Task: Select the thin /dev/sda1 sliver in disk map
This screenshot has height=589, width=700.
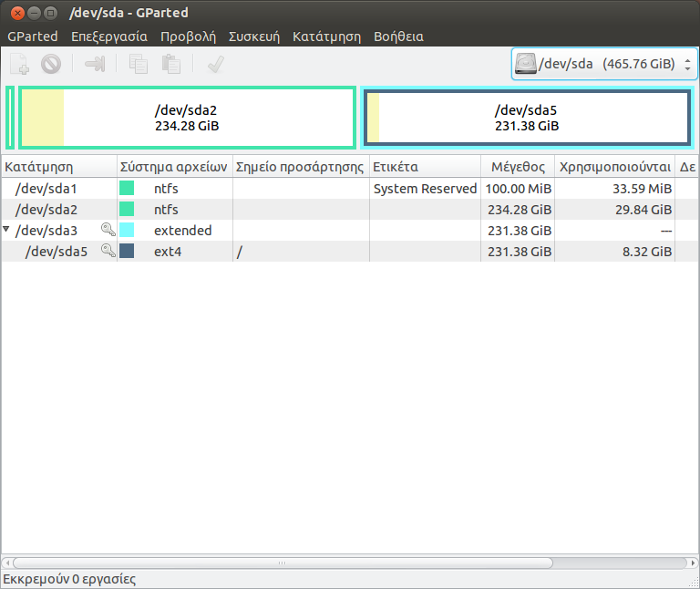Action: click(10, 118)
